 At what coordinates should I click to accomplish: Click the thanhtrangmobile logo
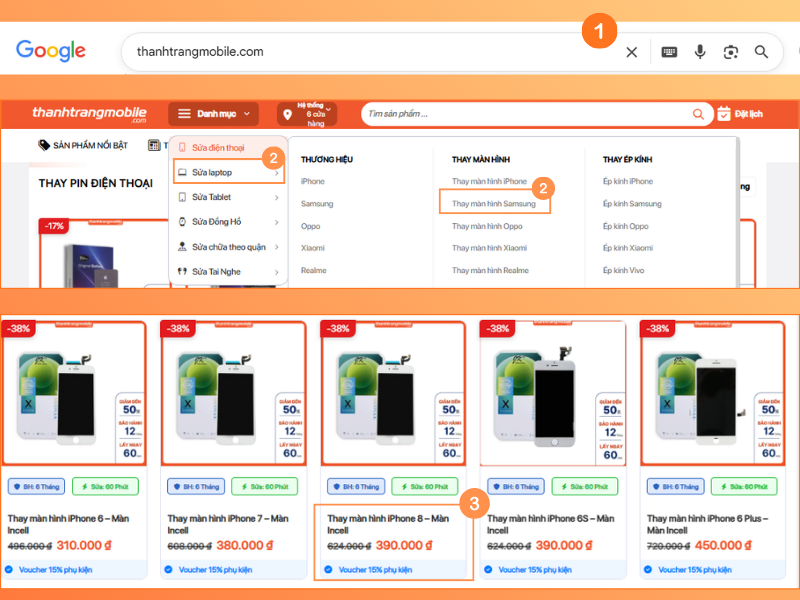pos(89,113)
